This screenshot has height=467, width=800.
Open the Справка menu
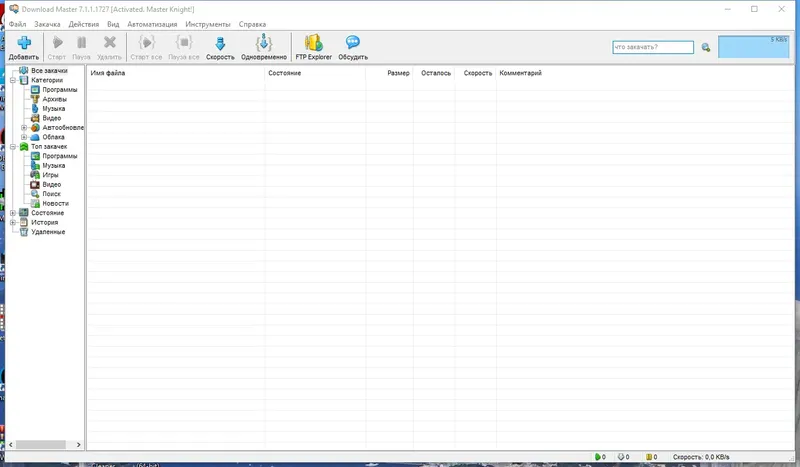pos(252,24)
